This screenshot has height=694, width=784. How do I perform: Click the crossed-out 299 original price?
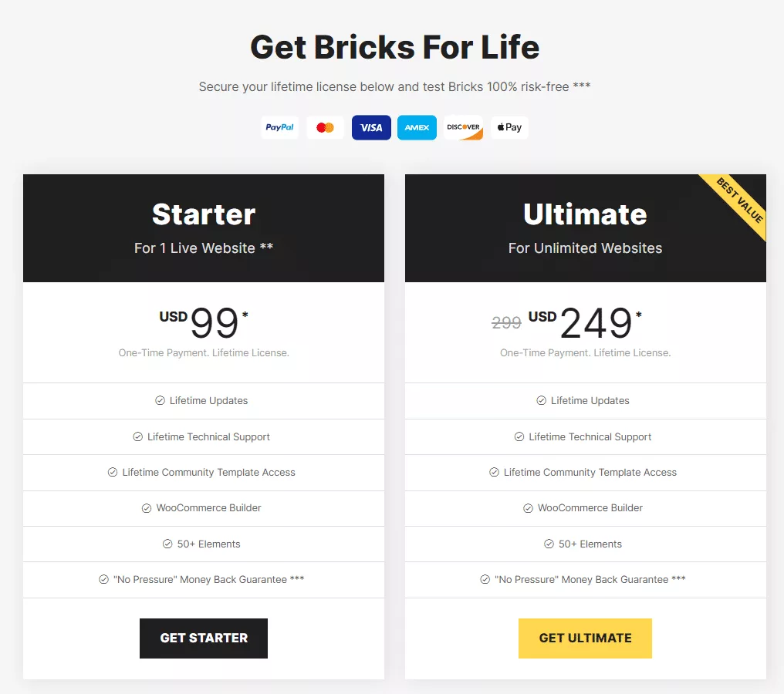click(506, 323)
